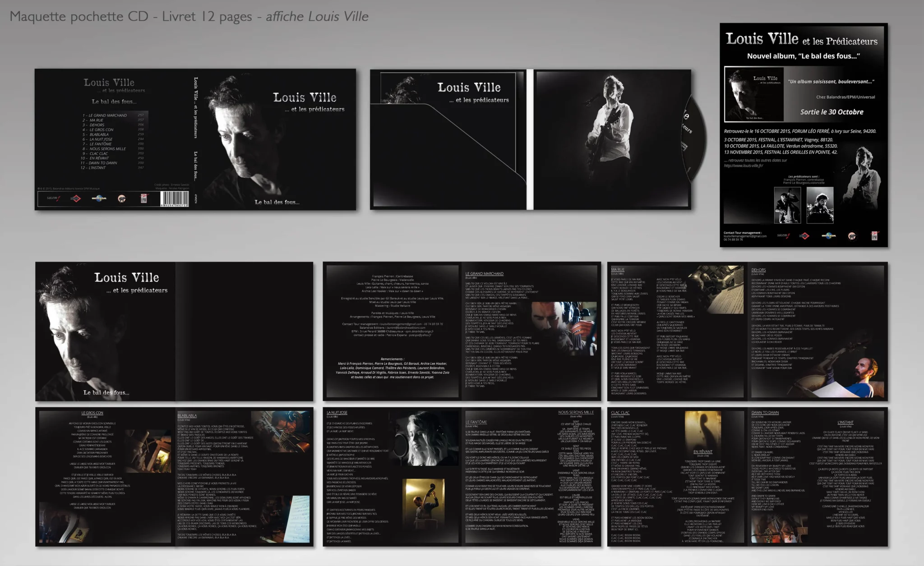Click the Sacem logo at the poster bottom
Viewport: 924px width, 566px height.
(x=783, y=235)
